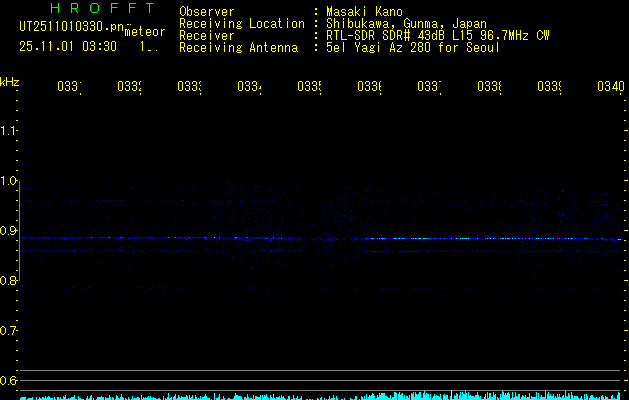The image size is (629, 400).
Task: Click the 'Receiving Antenna' label
Action: pos(238,48)
